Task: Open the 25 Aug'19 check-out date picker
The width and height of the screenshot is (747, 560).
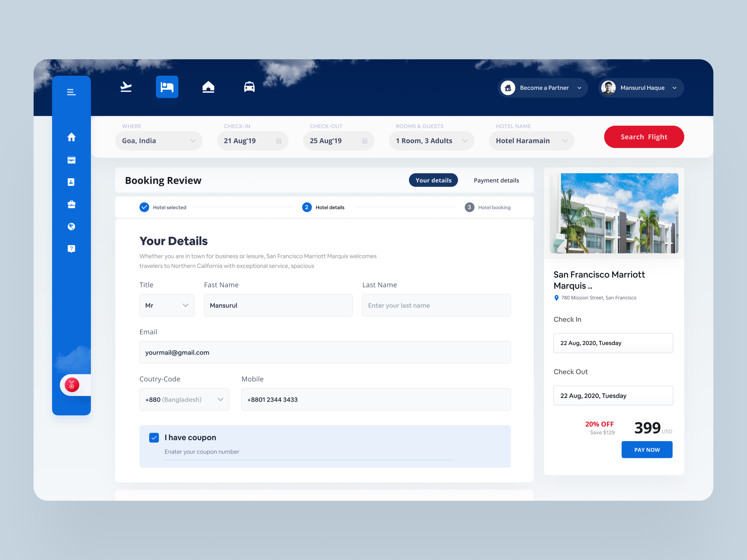Action: [x=339, y=141]
